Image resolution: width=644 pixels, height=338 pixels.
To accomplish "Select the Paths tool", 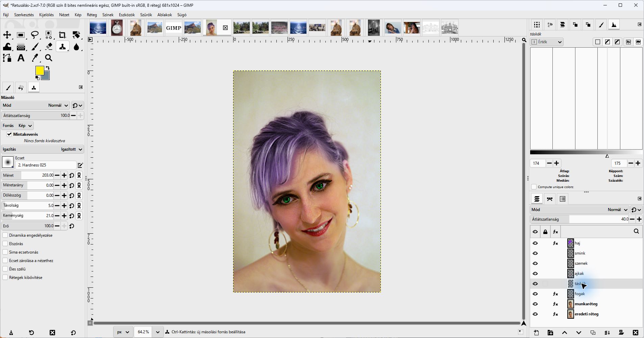I will pos(7,58).
